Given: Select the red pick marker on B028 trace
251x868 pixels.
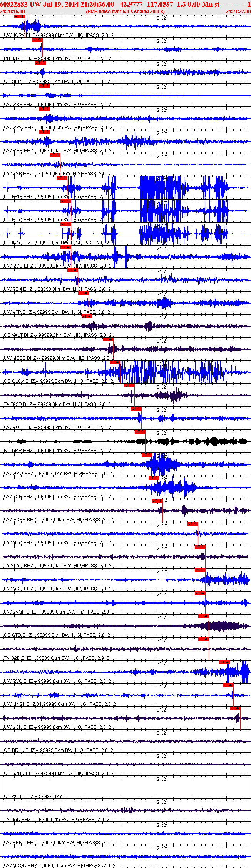Looking at the screenshot, I should click(x=37, y=39).
